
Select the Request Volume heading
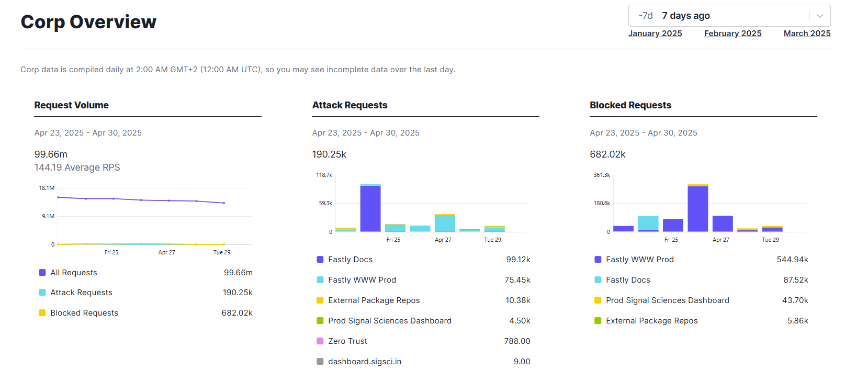[x=72, y=105]
